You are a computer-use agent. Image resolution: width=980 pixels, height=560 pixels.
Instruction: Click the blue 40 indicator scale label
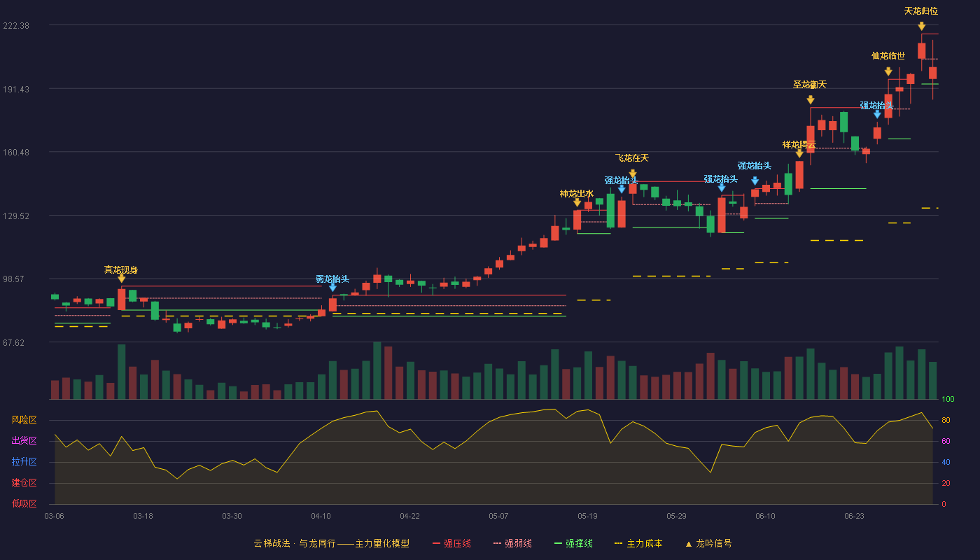[946, 462]
